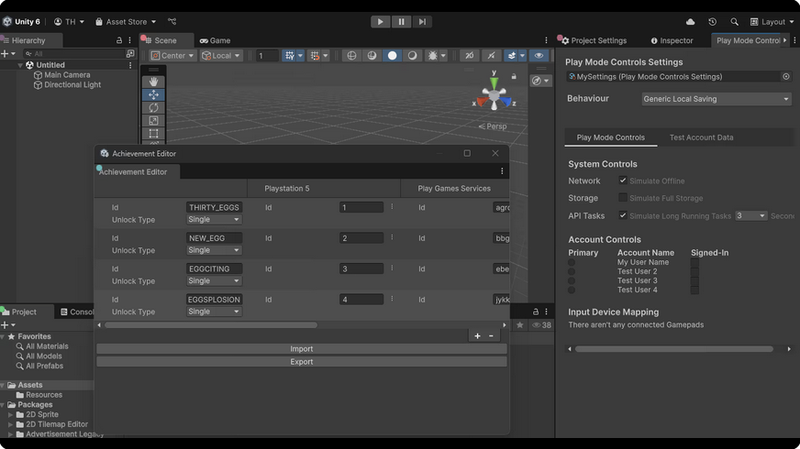
Task: Click the search icon in top toolbar
Action: 735,21
